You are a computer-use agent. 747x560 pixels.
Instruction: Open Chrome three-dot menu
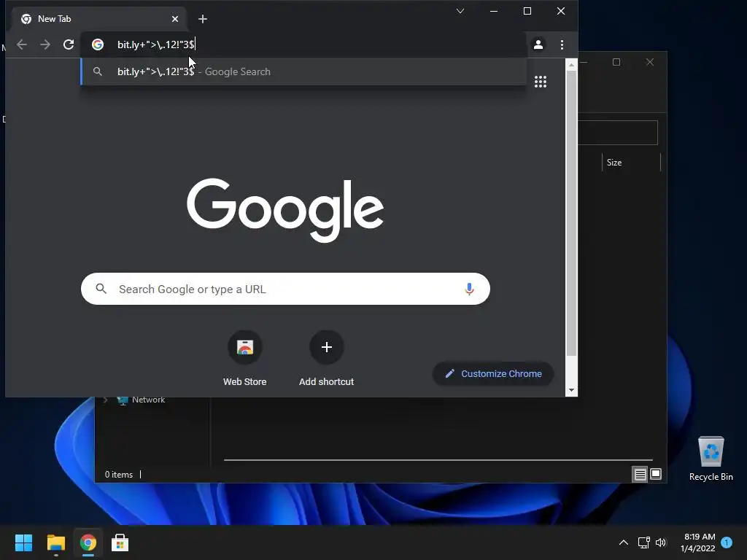pos(562,44)
